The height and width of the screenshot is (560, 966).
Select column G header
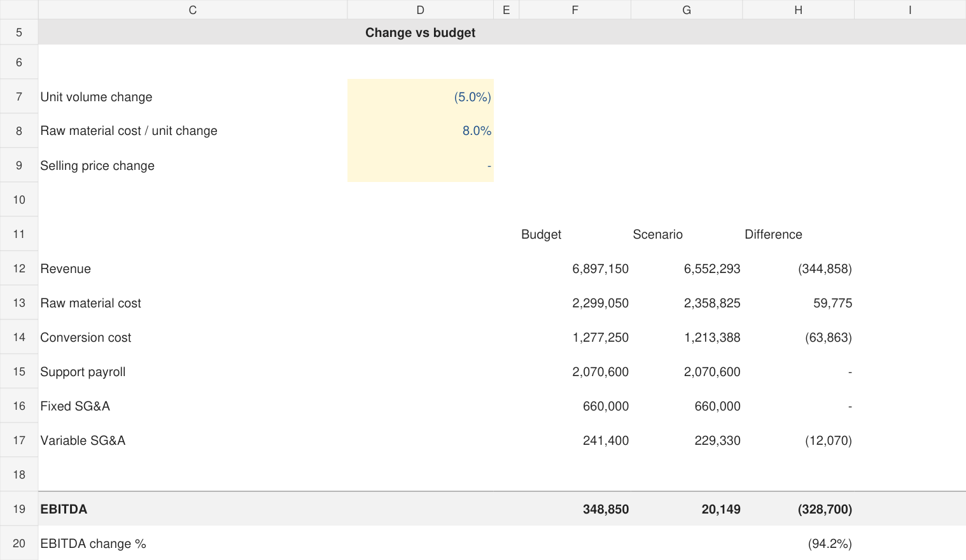coord(687,10)
